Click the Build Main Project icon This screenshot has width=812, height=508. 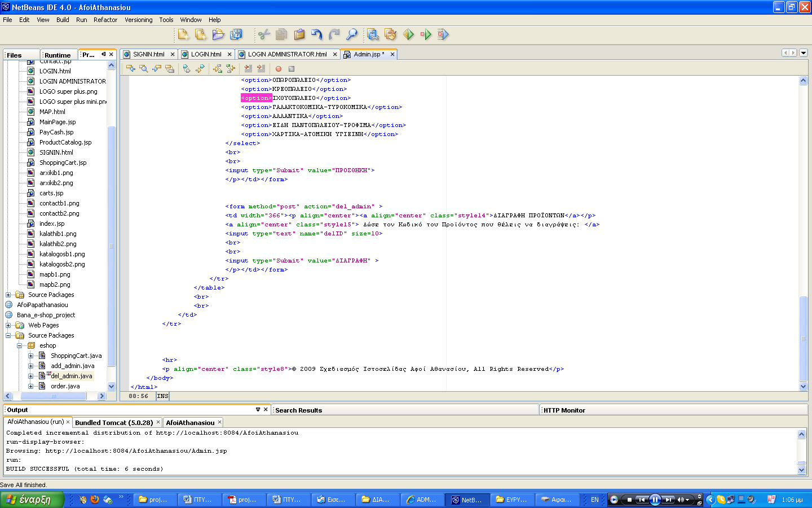pyautogui.click(x=373, y=34)
